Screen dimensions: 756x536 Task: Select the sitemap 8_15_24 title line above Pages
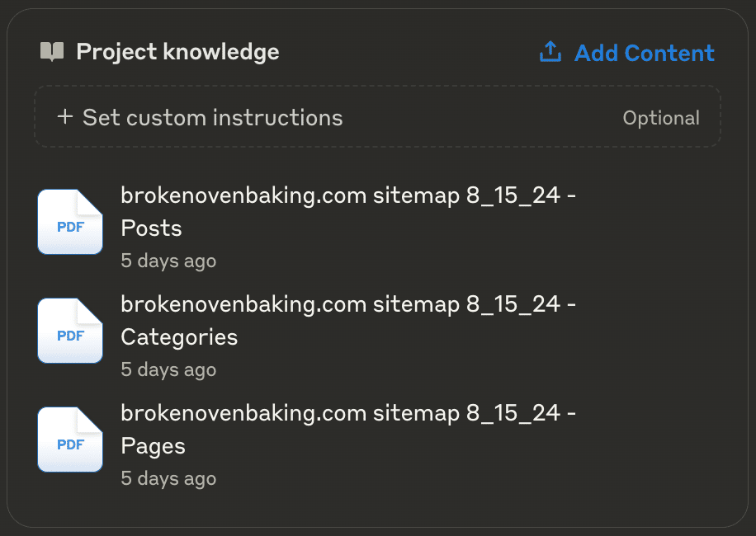point(348,413)
